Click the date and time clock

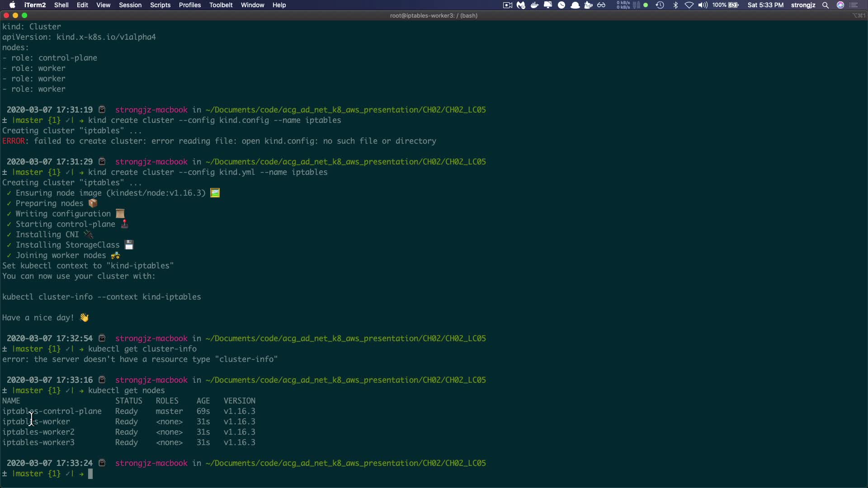pyautogui.click(x=765, y=5)
